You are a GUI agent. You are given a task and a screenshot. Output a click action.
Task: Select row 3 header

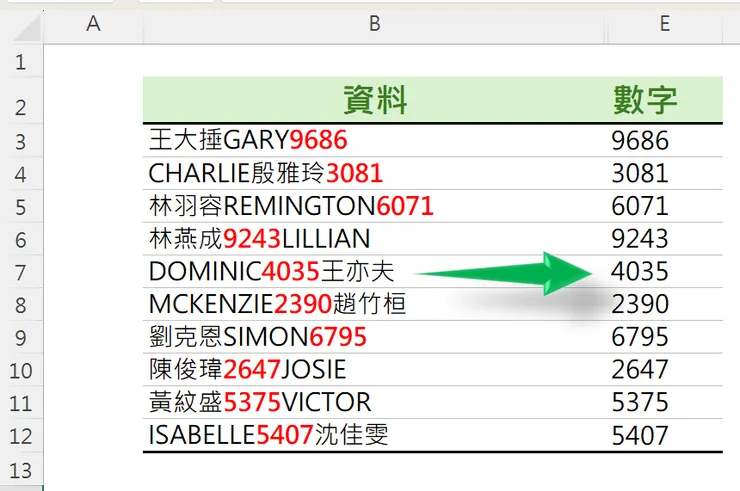tap(21, 141)
